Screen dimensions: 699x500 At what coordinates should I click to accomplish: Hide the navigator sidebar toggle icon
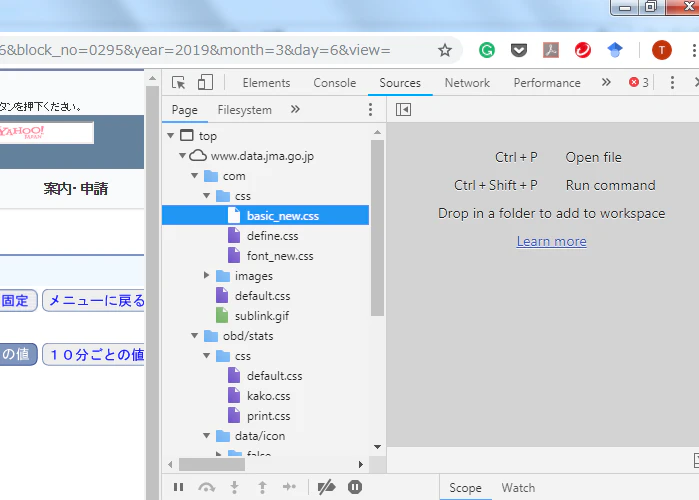pos(403,110)
